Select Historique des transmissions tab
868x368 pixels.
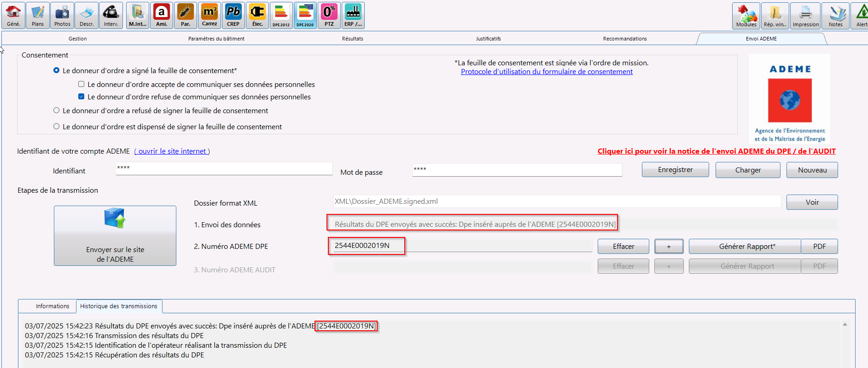[119, 306]
